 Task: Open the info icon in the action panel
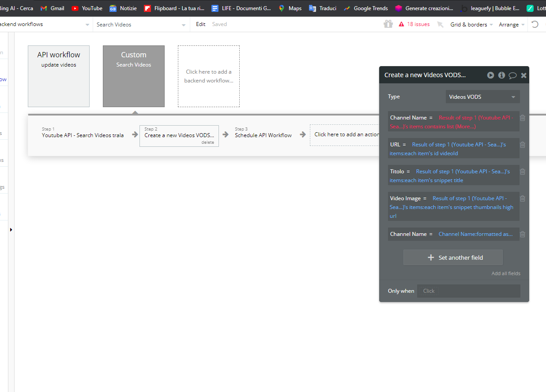(501, 75)
